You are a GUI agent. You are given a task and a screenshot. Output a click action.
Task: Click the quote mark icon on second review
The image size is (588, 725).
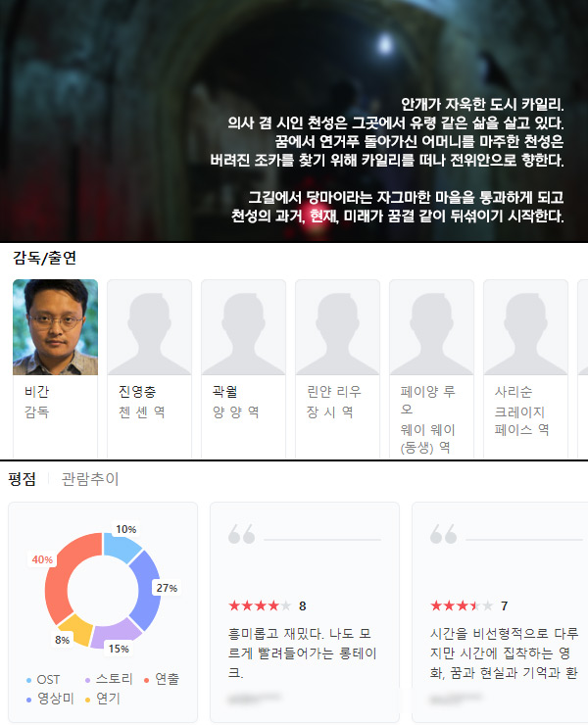[x=443, y=534]
